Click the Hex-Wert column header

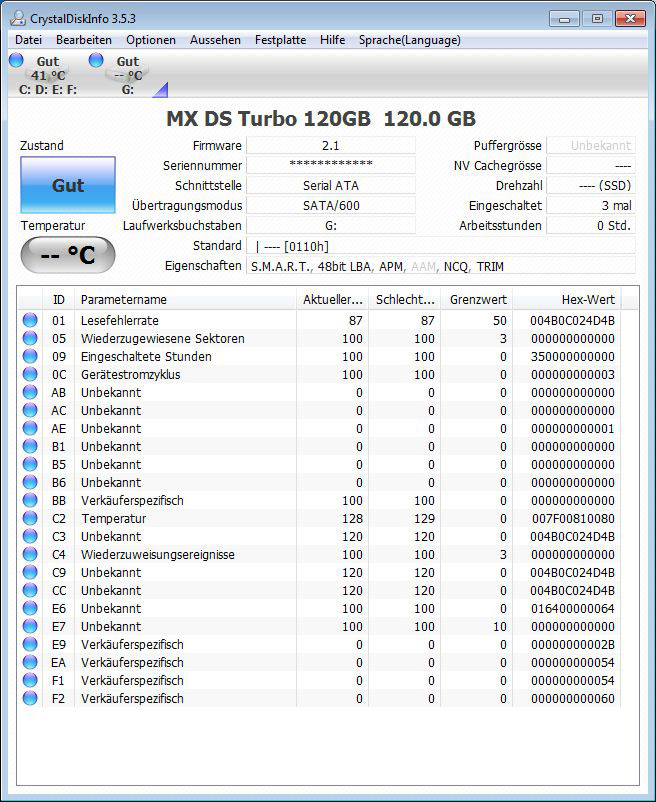[567, 299]
